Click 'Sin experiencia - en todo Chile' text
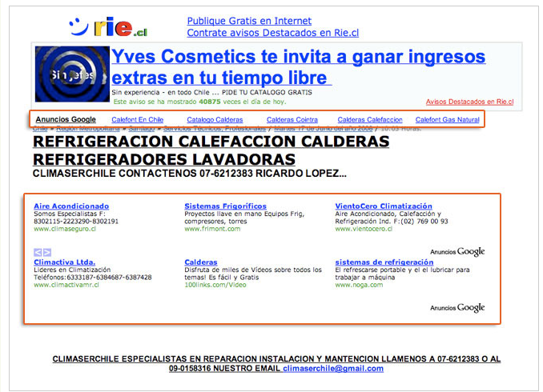Viewport: 543px width, 392px height. click(x=211, y=92)
